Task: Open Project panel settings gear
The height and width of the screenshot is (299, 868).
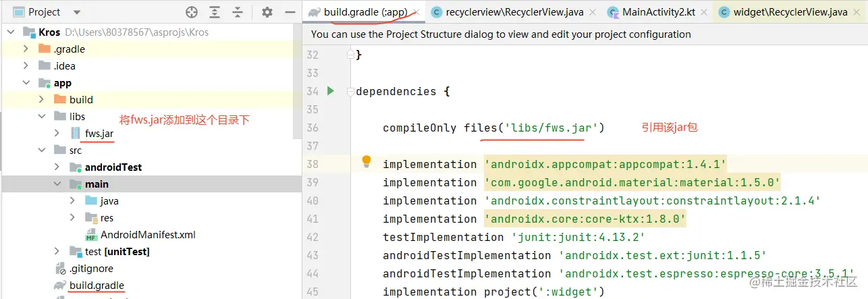Action: pos(267,12)
